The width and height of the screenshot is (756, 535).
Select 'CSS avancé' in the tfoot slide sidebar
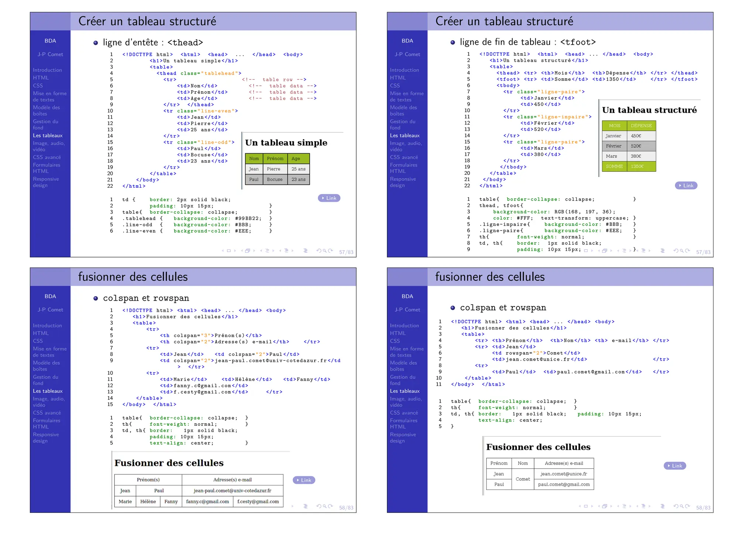404,157
